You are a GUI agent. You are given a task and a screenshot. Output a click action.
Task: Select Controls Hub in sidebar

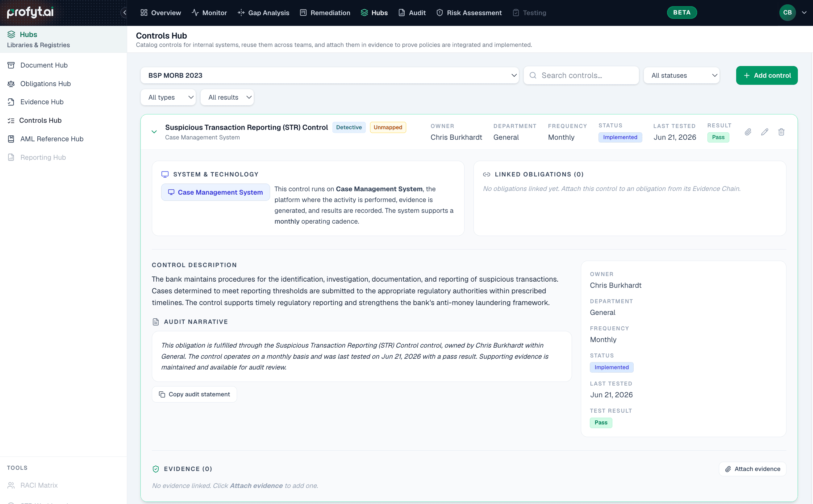point(40,120)
